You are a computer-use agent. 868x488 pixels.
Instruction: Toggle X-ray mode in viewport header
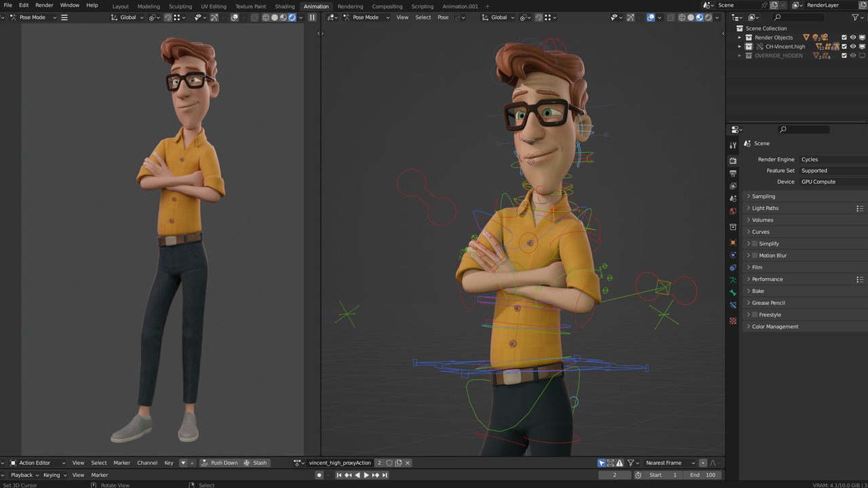point(669,18)
